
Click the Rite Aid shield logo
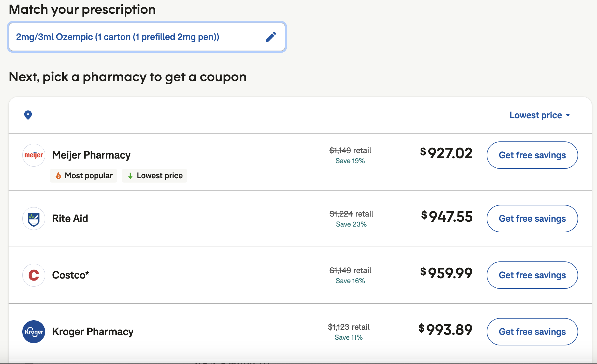[x=34, y=219]
